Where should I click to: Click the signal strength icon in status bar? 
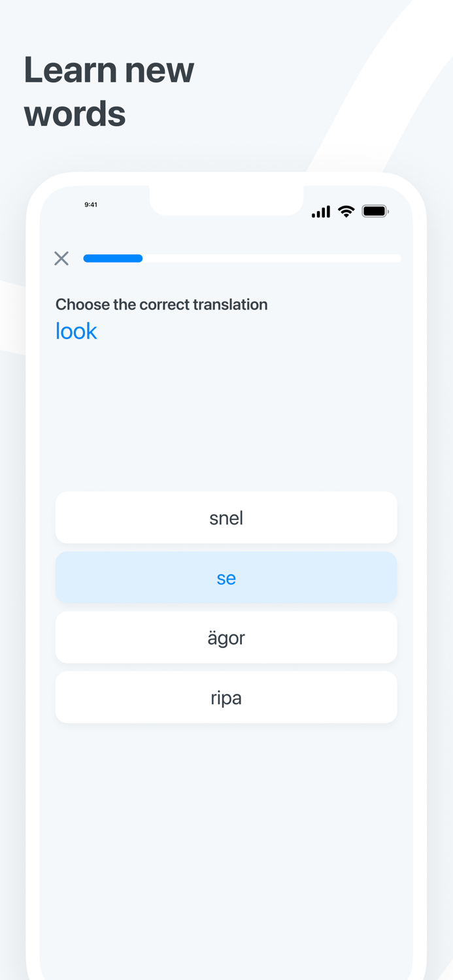(320, 212)
